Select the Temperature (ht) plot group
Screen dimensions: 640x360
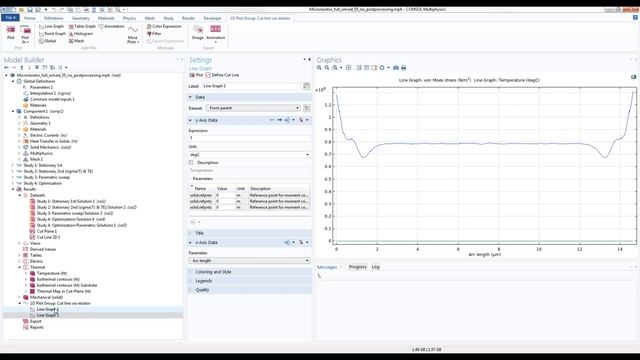pos(52,273)
